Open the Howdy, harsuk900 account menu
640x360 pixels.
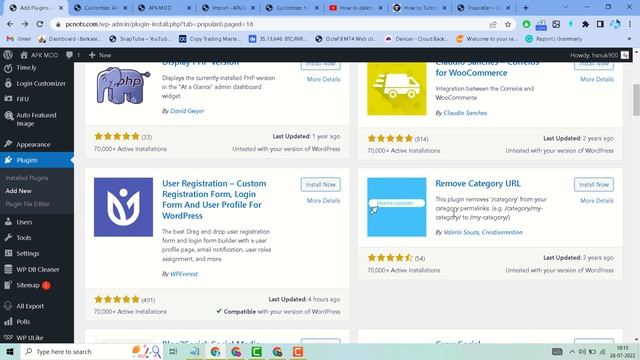(x=599, y=55)
